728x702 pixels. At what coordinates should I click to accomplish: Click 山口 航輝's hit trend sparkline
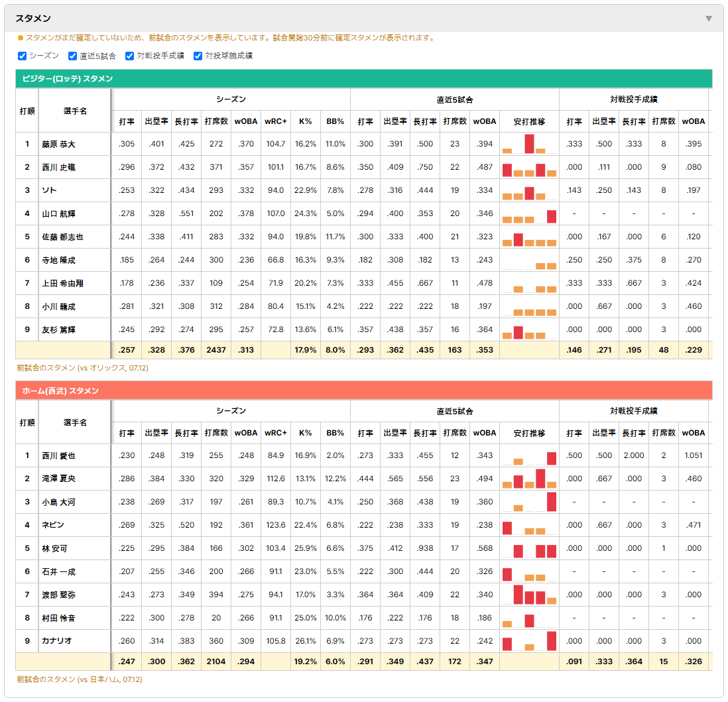(529, 213)
